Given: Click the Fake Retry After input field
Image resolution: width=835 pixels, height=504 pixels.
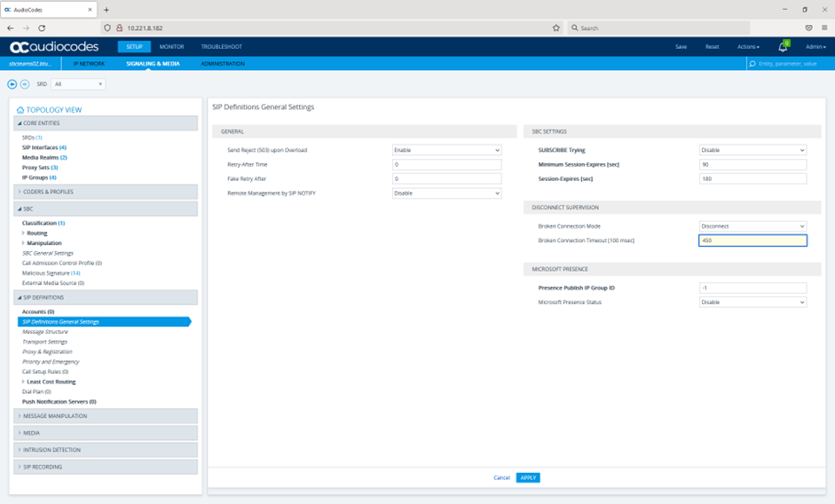Looking at the screenshot, I should (x=447, y=179).
